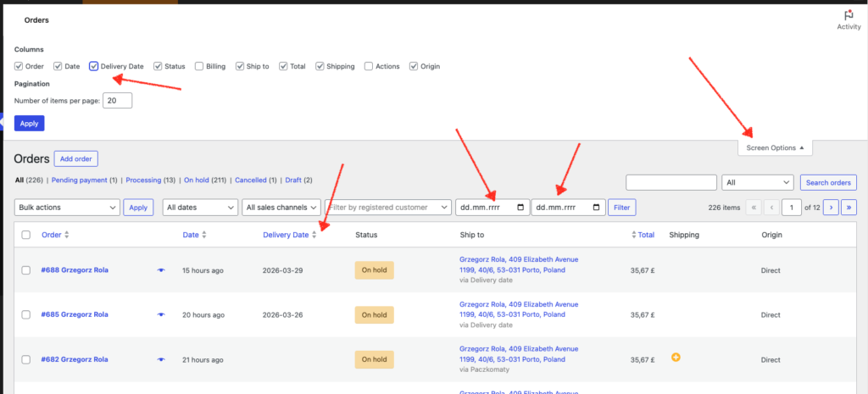Preview order #688 with eye icon
Viewport: 868px width, 394px height.
coord(161,270)
